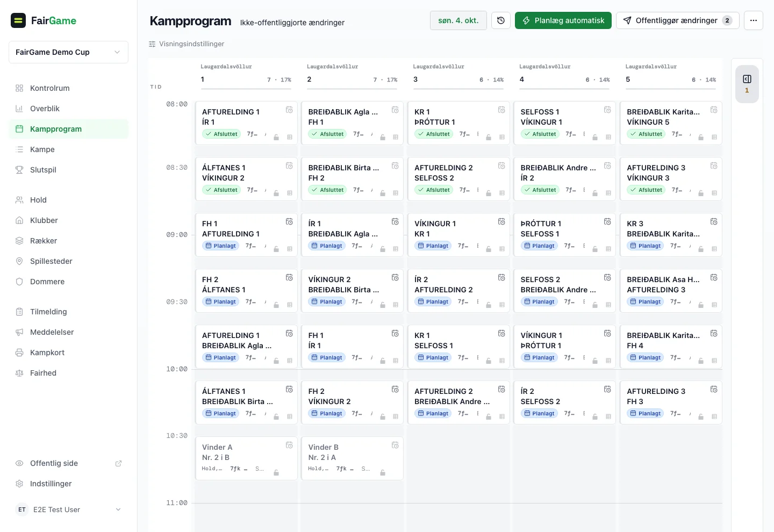
Task: Open Kontrolrum in the sidebar
Action: point(68,88)
